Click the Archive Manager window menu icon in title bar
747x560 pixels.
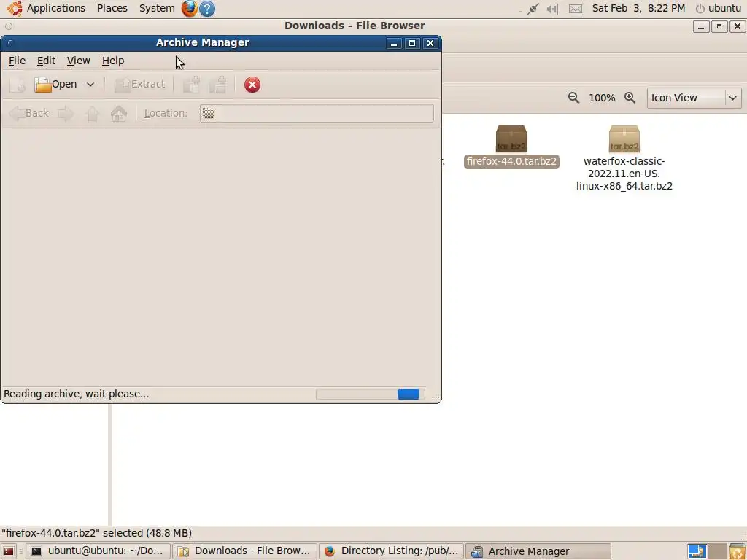(x=10, y=43)
